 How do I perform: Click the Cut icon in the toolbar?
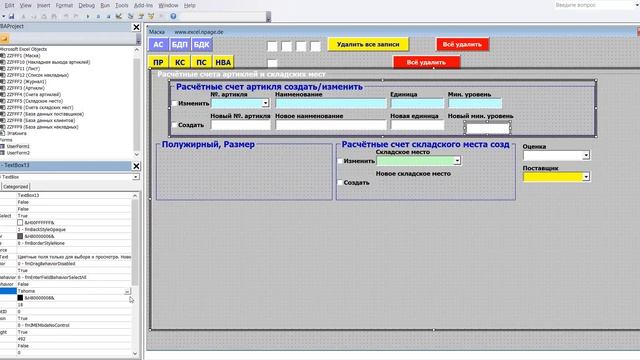tap(23, 16)
